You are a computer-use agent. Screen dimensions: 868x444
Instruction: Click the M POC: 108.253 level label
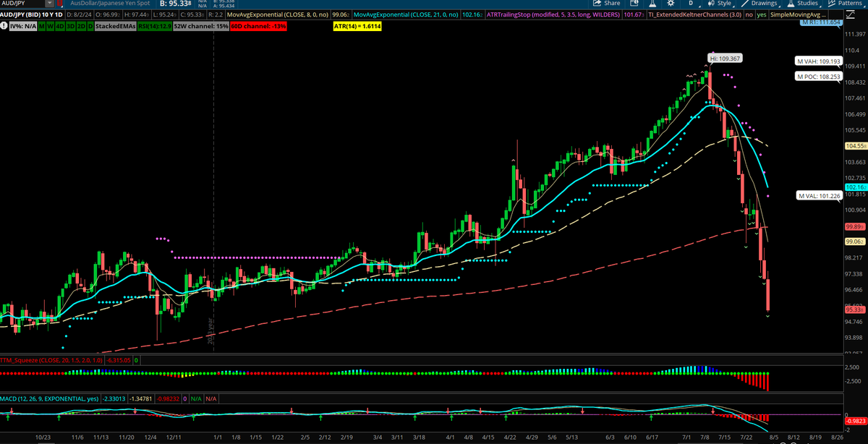(x=819, y=76)
